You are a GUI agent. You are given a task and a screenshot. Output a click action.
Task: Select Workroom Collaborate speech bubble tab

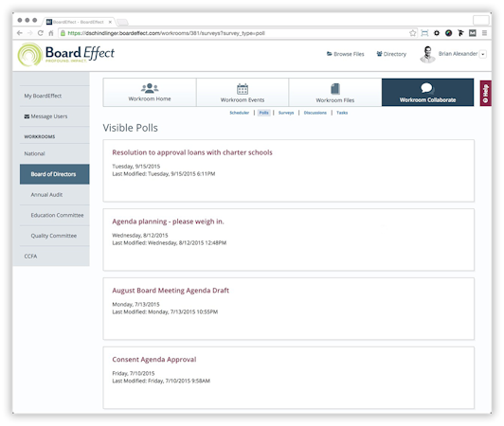click(427, 92)
